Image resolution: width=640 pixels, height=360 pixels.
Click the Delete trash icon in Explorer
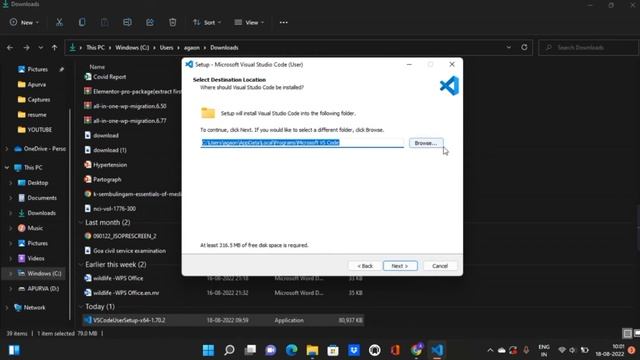click(x=173, y=22)
